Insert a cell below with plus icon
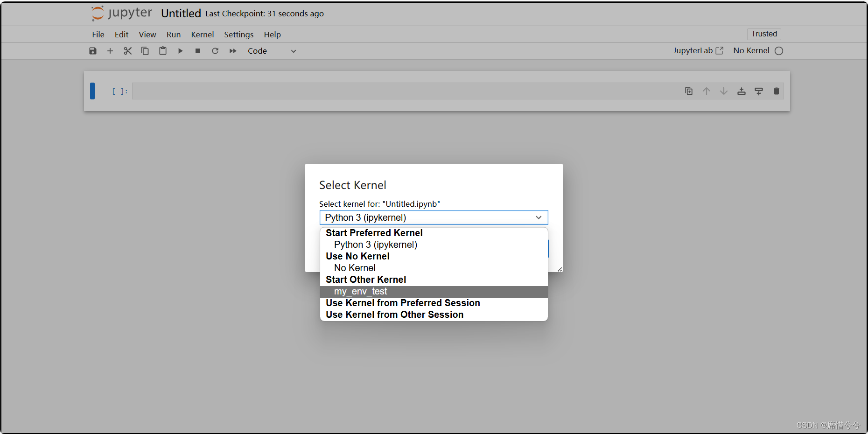The width and height of the screenshot is (868, 434). pyautogui.click(x=110, y=51)
